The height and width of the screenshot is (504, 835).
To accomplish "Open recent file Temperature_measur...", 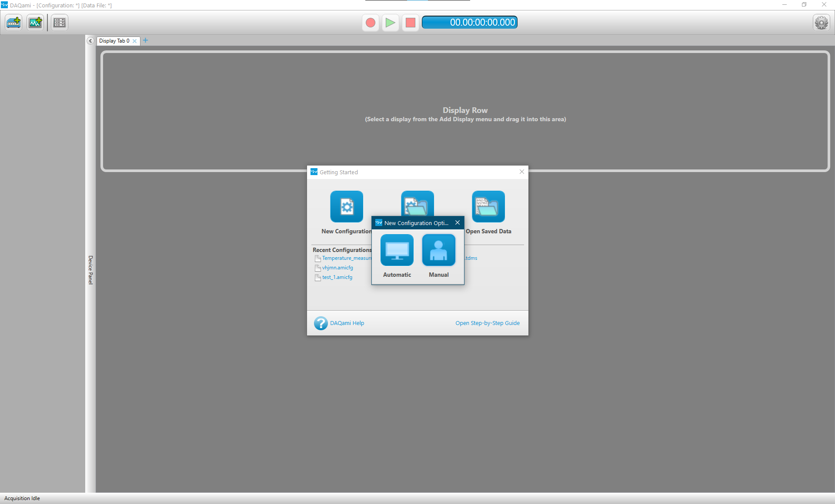I will point(347,258).
